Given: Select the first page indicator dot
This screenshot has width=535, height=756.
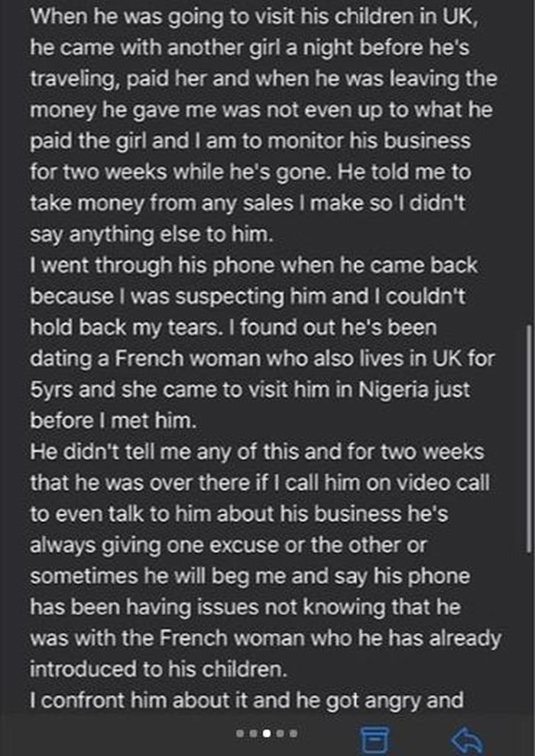Looking at the screenshot, I should click(240, 733).
